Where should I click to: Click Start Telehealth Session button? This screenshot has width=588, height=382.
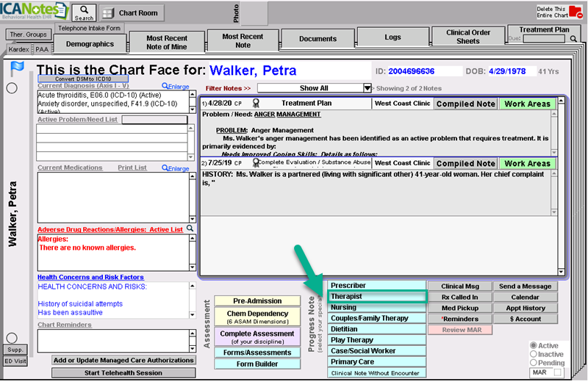pyautogui.click(x=123, y=372)
